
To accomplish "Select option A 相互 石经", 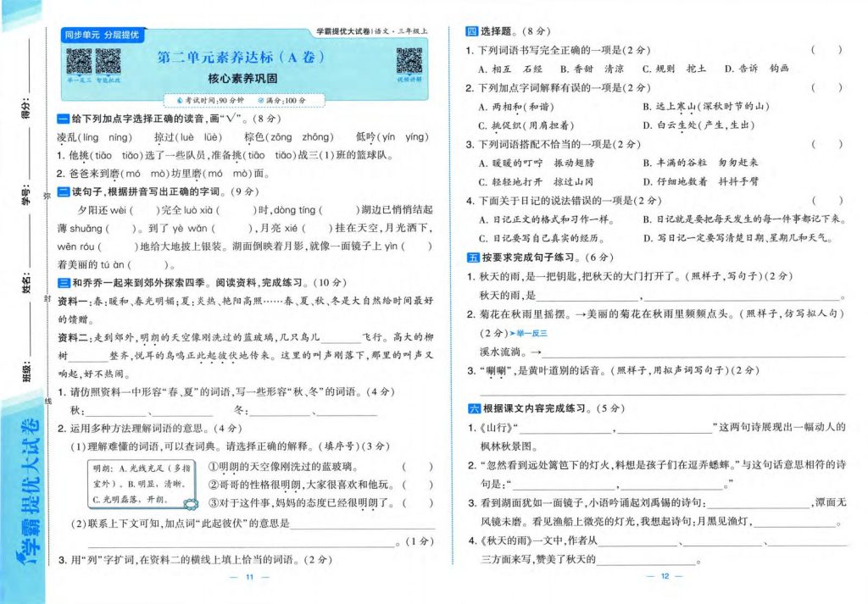I will [x=510, y=69].
